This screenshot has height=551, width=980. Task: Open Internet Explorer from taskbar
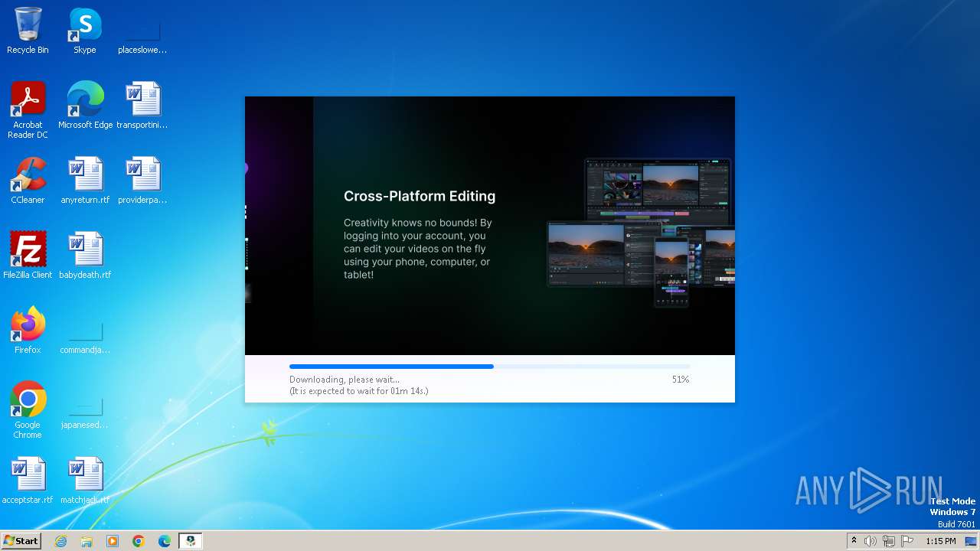pyautogui.click(x=60, y=541)
